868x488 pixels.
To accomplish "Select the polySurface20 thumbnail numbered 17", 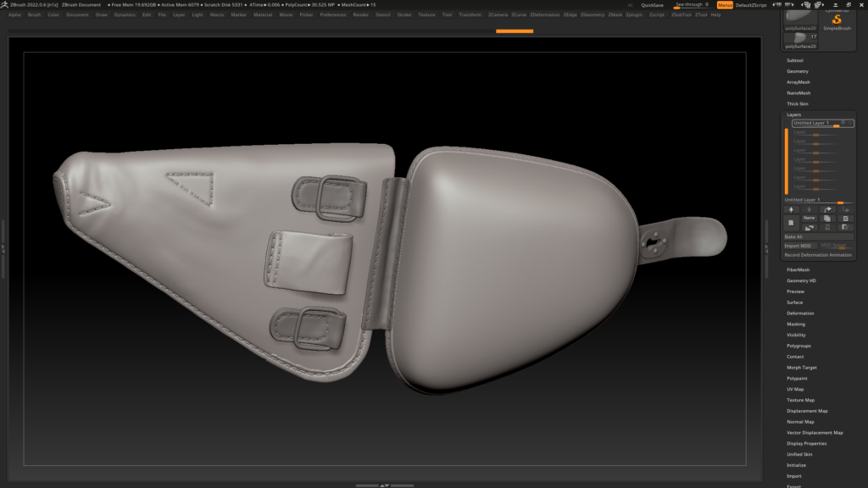I will pos(800,41).
